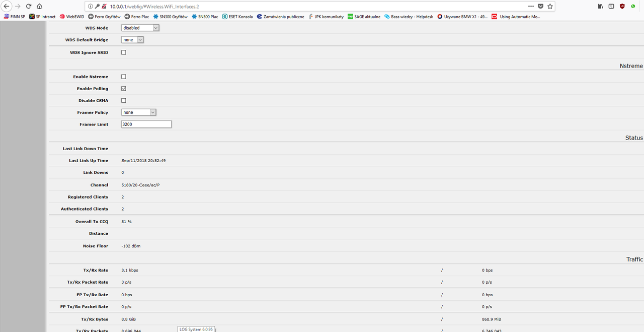This screenshot has width=644, height=332.
Task: Click the browser address bar URL
Action: click(154, 7)
